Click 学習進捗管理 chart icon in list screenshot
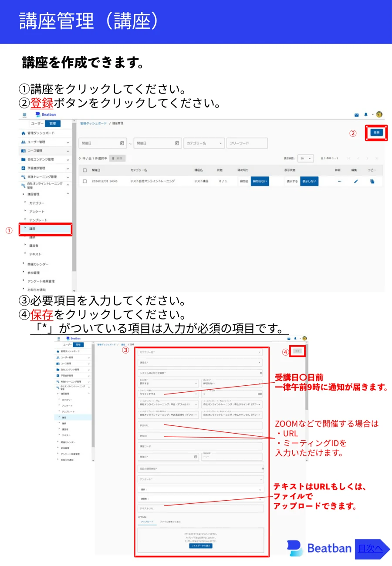This screenshot has height=566, width=392. click(24, 168)
